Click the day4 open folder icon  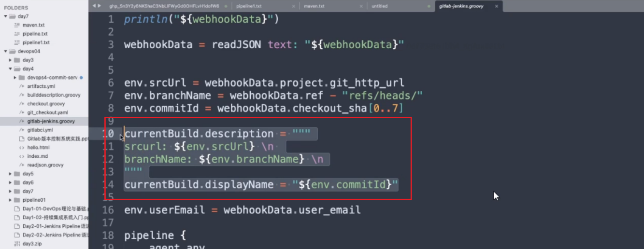click(x=17, y=69)
